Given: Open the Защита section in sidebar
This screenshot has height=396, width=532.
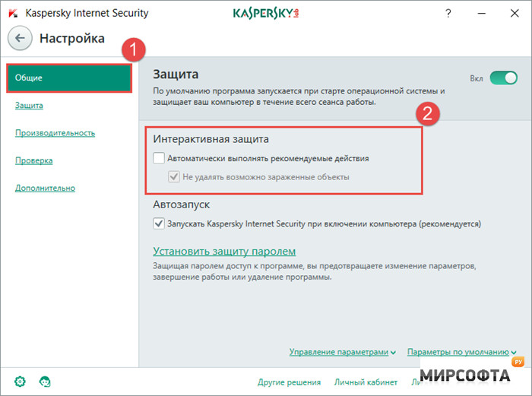Looking at the screenshot, I should (29, 105).
